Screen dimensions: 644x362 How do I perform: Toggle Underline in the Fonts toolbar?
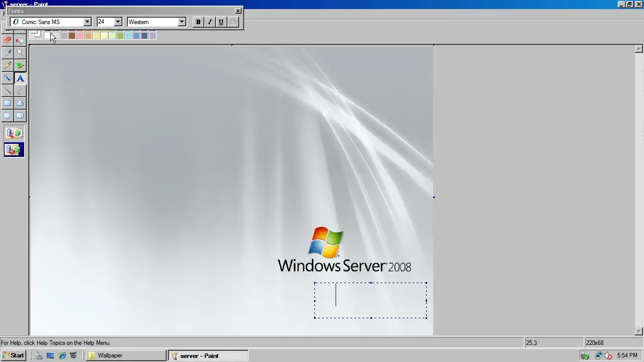[x=221, y=22]
